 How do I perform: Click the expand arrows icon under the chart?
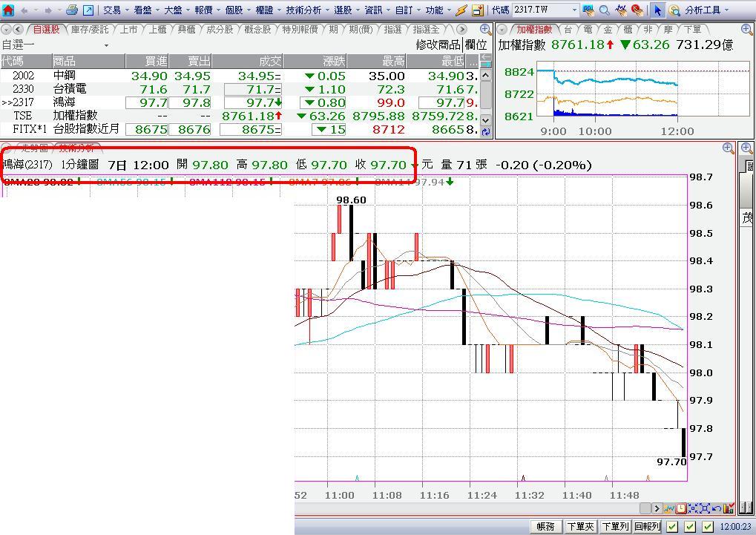tap(704, 508)
